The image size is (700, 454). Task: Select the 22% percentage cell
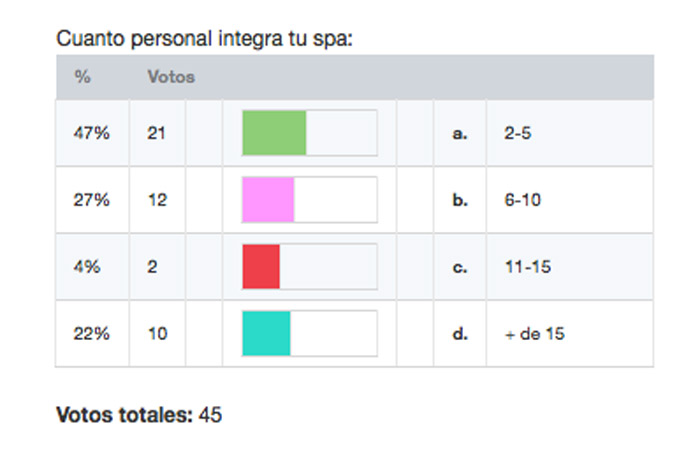[x=92, y=334]
